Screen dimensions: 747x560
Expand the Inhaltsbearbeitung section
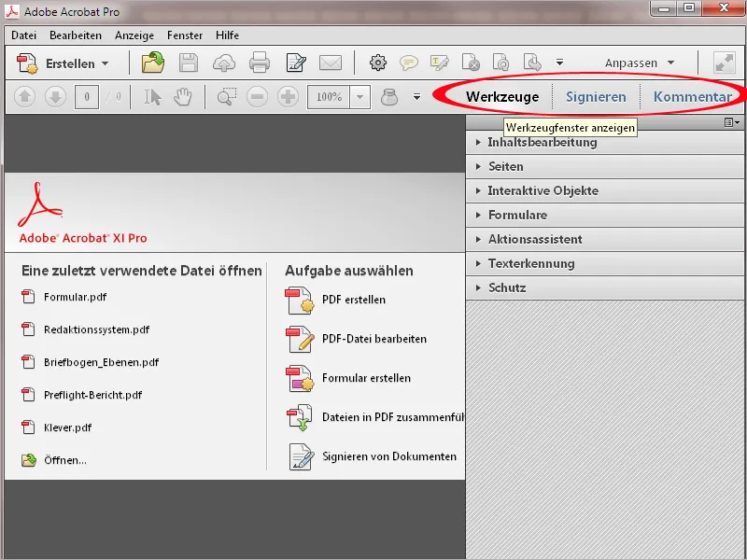coord(605,143)
